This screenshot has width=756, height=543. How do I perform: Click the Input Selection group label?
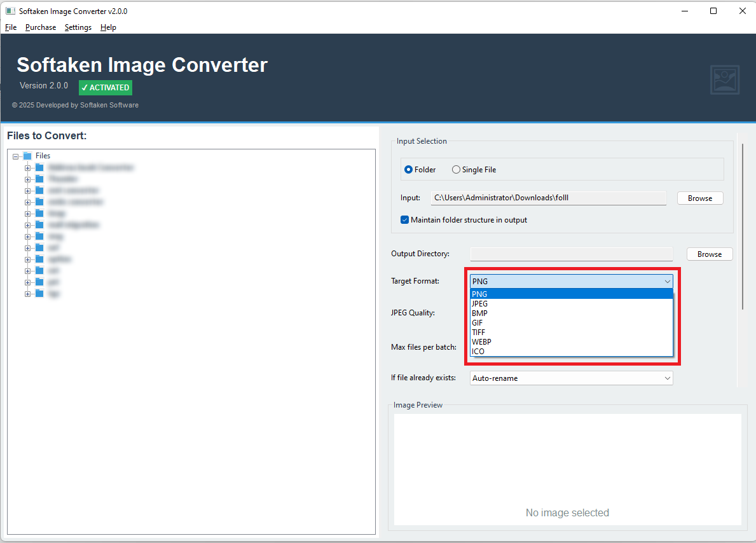(x=422, y=141)
